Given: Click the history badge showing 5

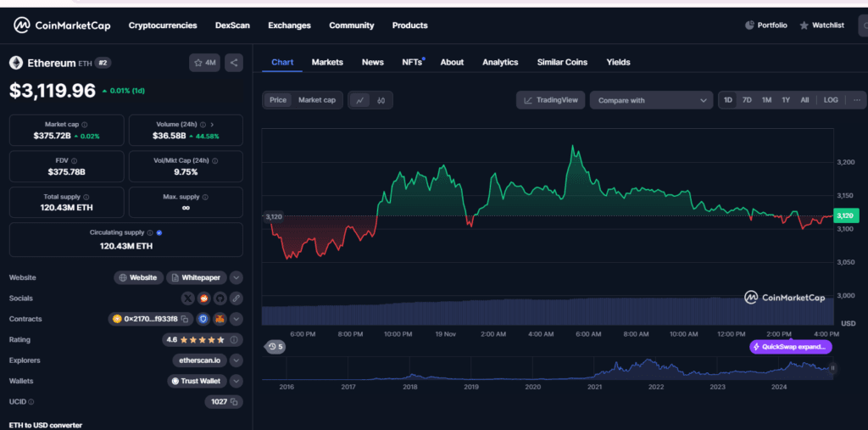Looking at the screenshot, I should pyautogui.click(x=275, y=347).
